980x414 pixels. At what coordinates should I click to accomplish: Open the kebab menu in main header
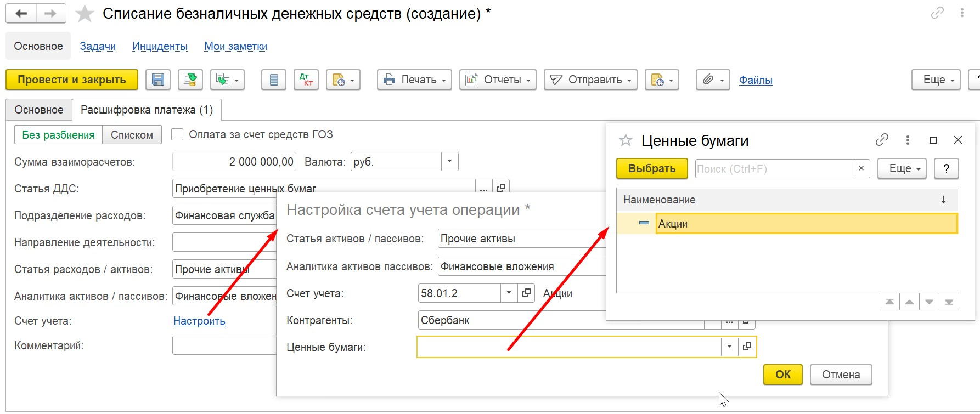[962, 13]
